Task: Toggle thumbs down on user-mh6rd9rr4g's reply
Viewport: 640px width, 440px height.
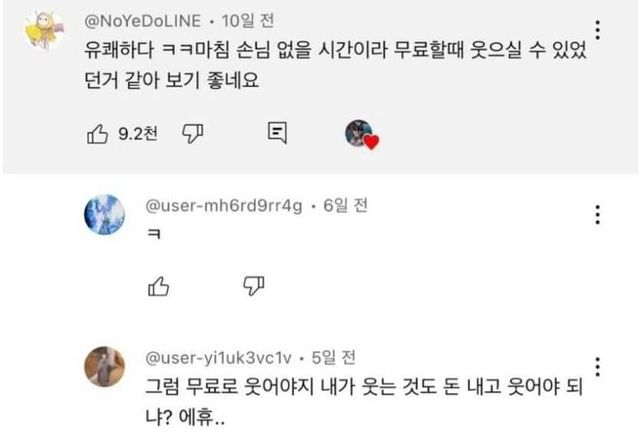Action: tap(252, 287)
